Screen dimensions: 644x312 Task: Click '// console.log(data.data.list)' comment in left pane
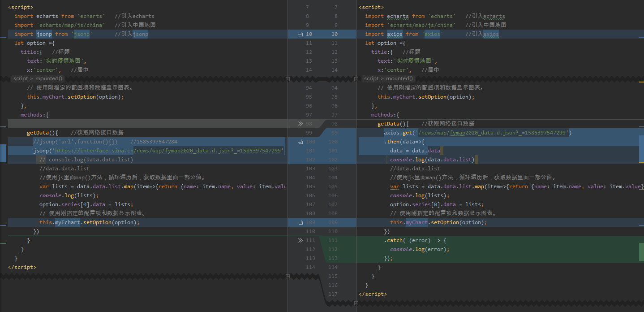[x=86, y=160]
